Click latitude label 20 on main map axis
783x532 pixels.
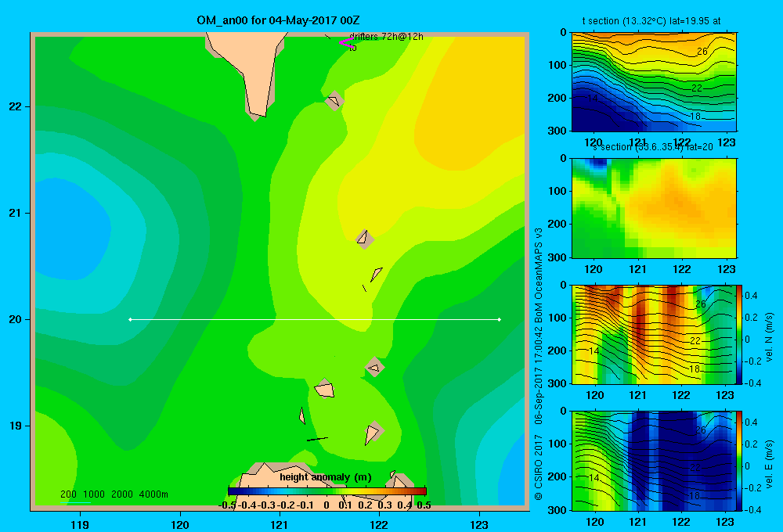coord(16,319)
